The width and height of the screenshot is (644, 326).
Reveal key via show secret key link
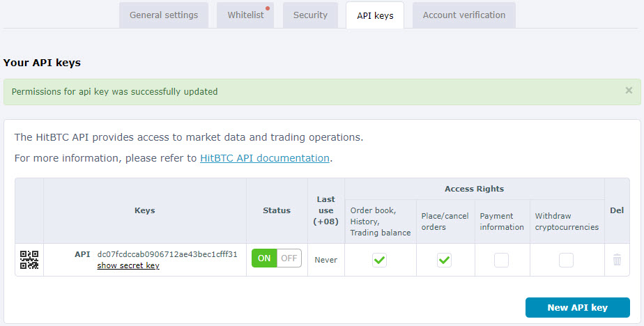click(x=128, y=265)
